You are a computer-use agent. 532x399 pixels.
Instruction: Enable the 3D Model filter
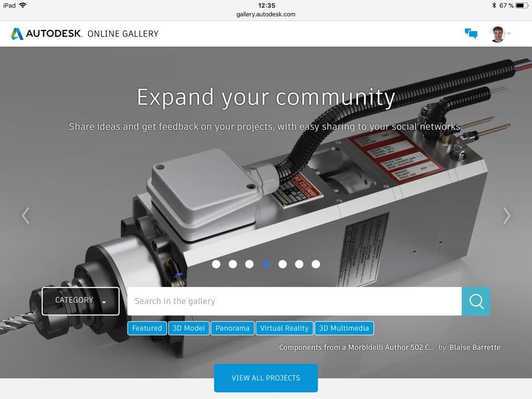(188, 328)
